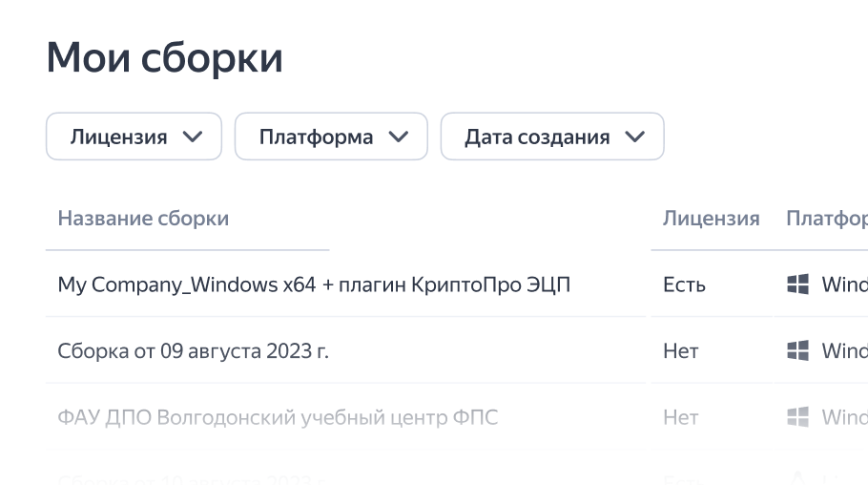868x485 pixels.
Task: Open ФАУ ДПО Волгодонский учебный центр build
Action: click(278, 417)
